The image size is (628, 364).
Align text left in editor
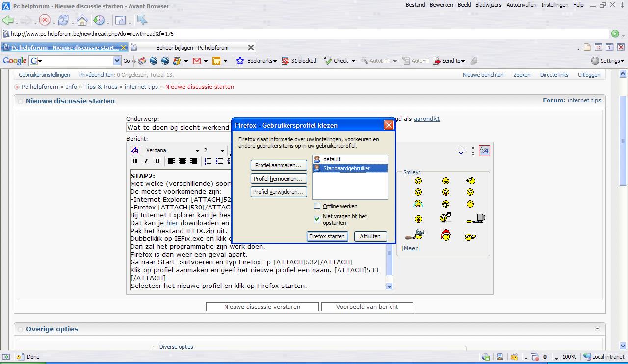[171, 161]
